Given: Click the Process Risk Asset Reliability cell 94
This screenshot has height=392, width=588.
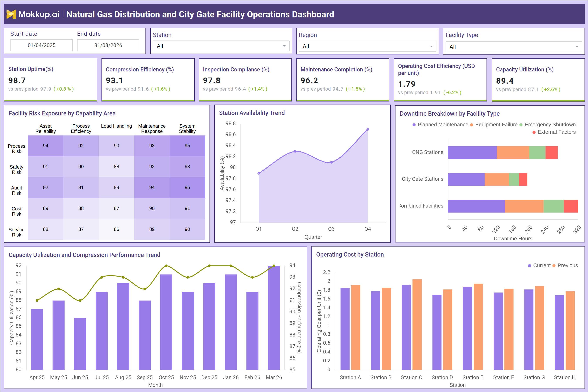Looking at the screenshot, I should (46, 146).
